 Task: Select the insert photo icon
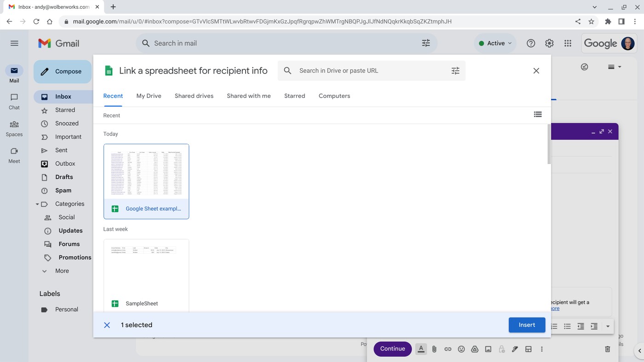(488, 349)
